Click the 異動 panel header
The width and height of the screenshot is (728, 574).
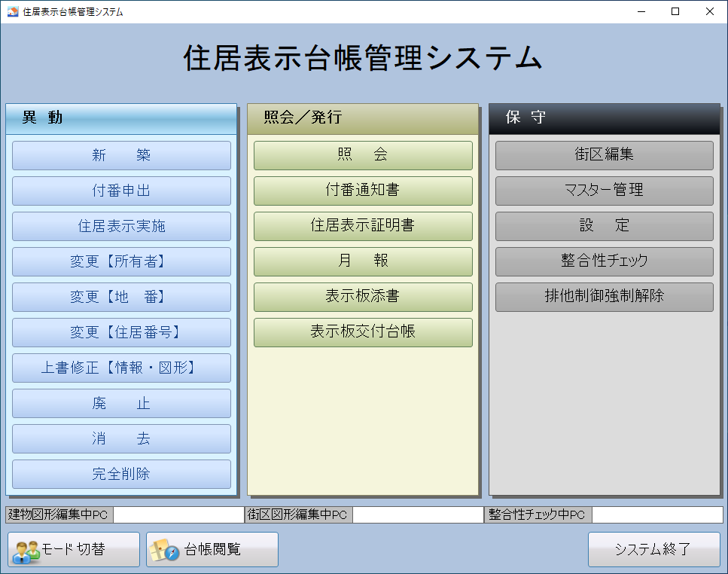click(x=121, y=119)
